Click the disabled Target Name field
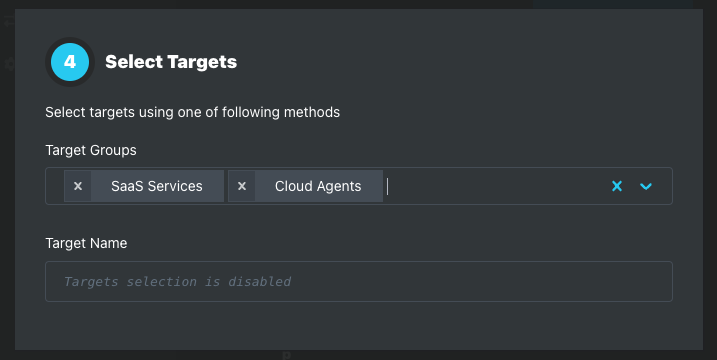 coord(358,281)
